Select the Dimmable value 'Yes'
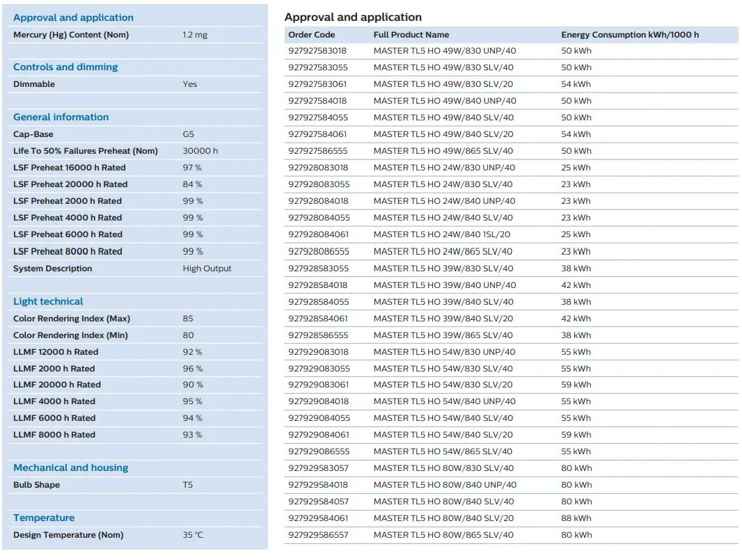The image size is (742, 560). tap(190, 84)
